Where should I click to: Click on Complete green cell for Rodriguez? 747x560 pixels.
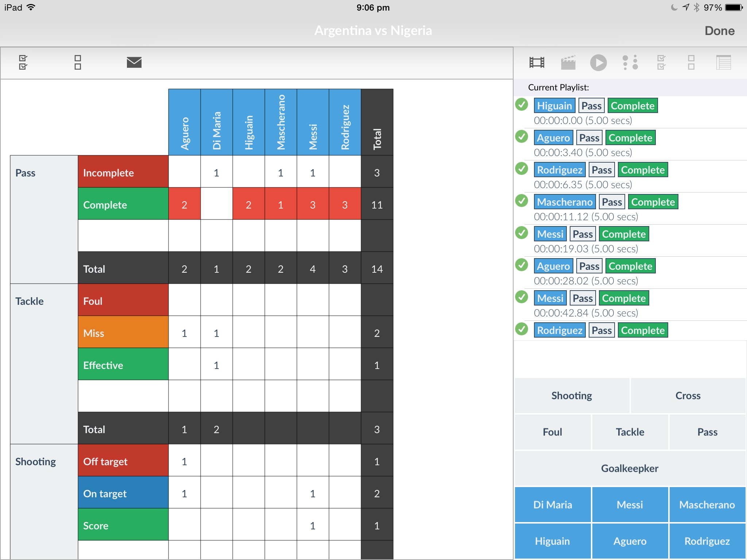coord(343,205)
